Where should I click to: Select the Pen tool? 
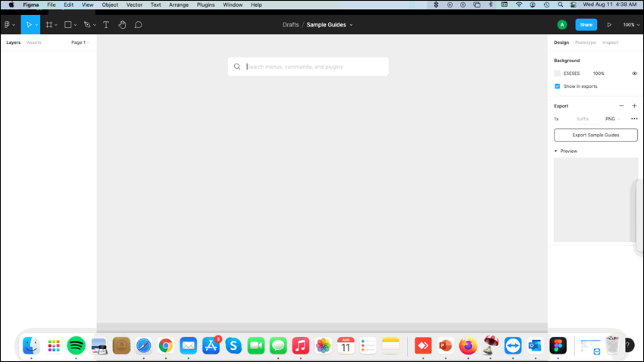87,25
